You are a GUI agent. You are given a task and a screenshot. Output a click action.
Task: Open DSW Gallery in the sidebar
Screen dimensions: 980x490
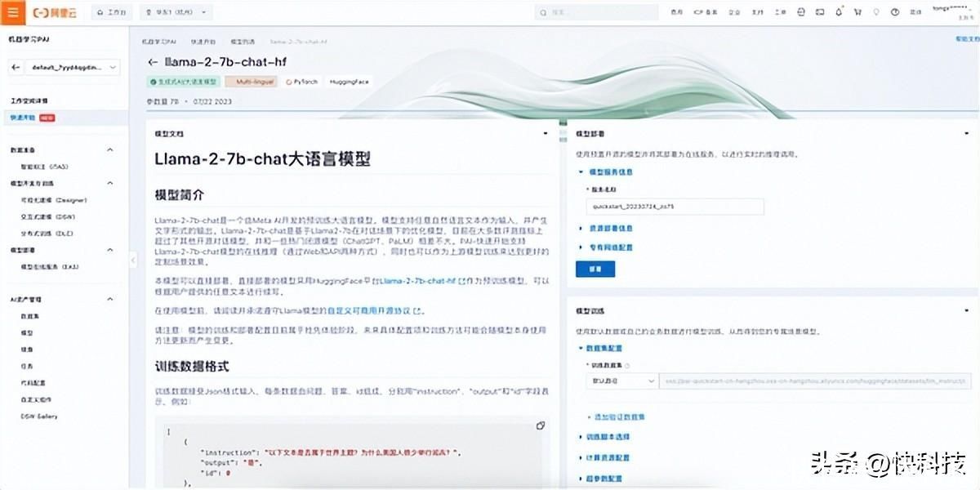click(39, 416)
